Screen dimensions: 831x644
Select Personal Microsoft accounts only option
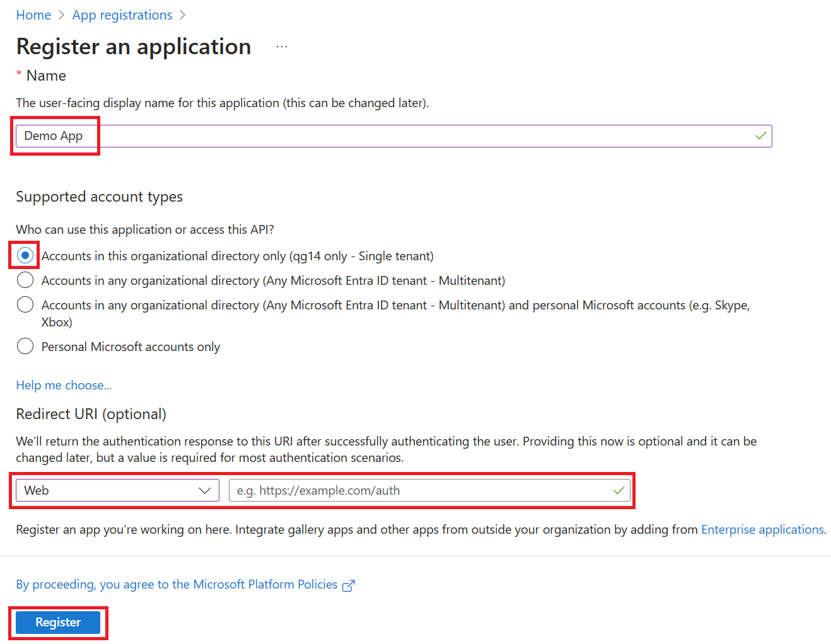coord(25,346)
